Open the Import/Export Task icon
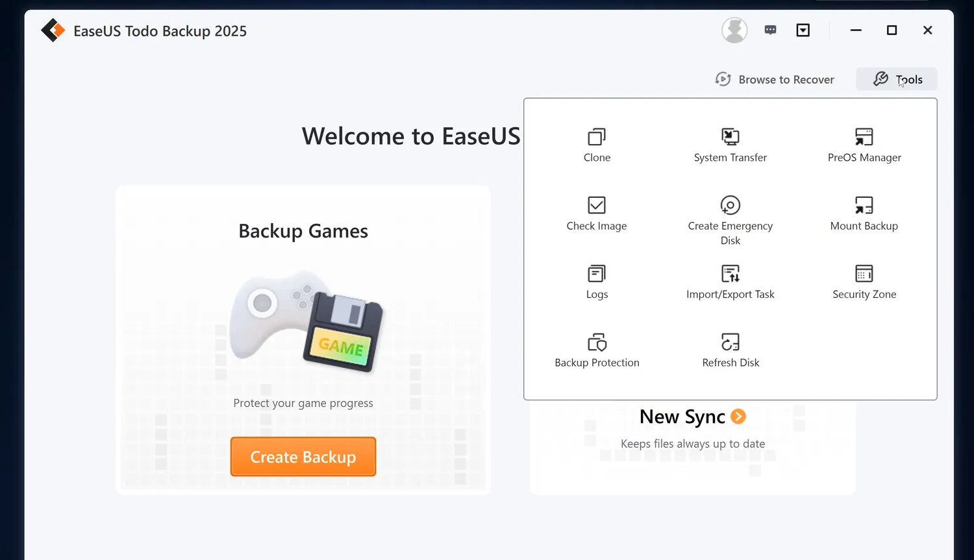The width and height of the screenshot is (974, 560). pos(730,273)
